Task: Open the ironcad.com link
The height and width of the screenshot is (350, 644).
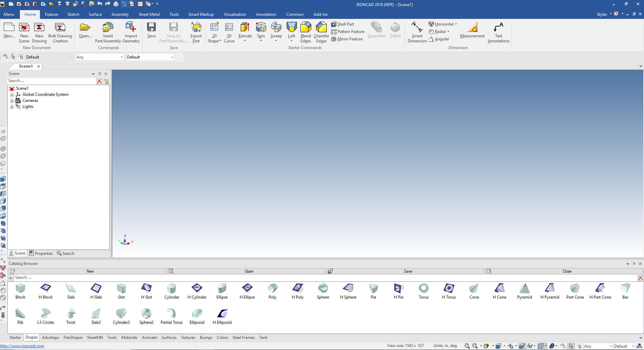Action: (x=22, y=346)
